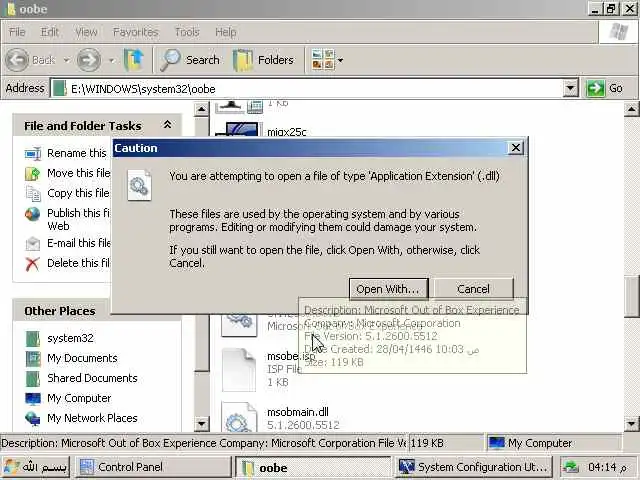Select the migx25c file icon

click(238, 129)
